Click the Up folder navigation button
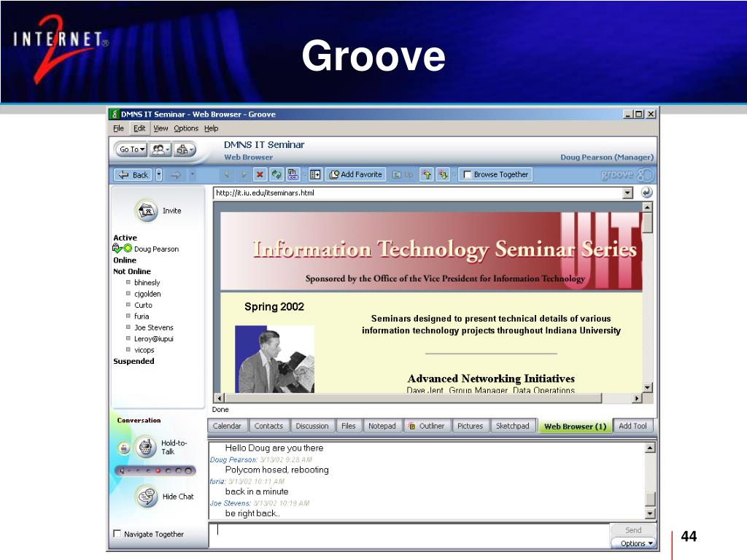Screen dimensions: 747x560 (x=403, y=175)
